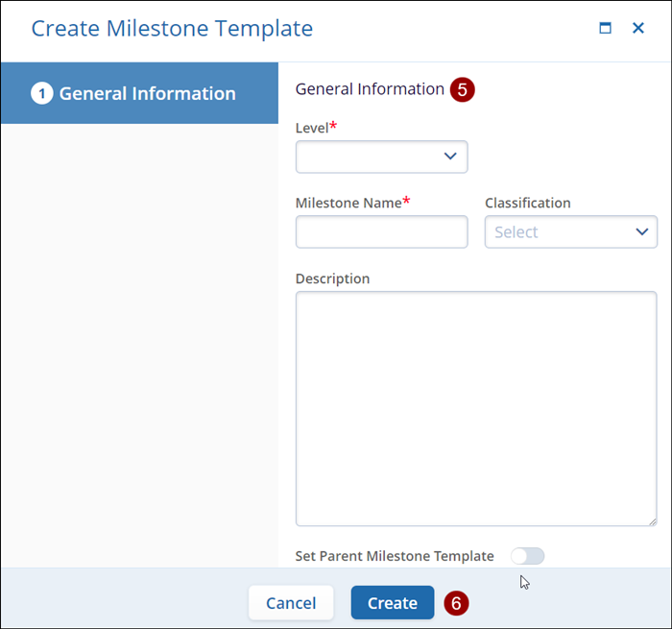Screen dimensions: 672x629
Task: Click the Create Milestone Template title text
Action: click(172, 29)
